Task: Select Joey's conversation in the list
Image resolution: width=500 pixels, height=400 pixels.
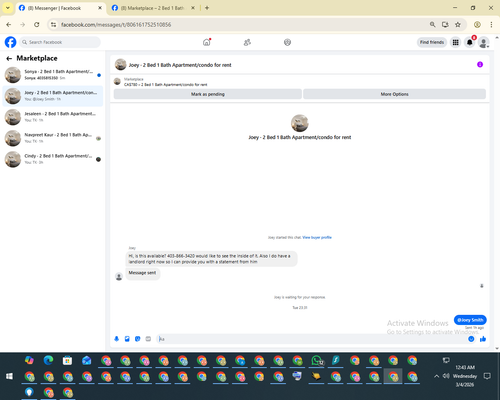Action: (53, 96)
